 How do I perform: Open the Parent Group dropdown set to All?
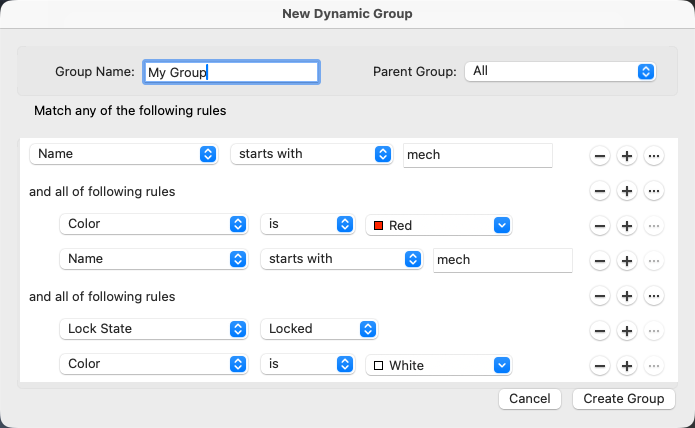tap(559, 71)
